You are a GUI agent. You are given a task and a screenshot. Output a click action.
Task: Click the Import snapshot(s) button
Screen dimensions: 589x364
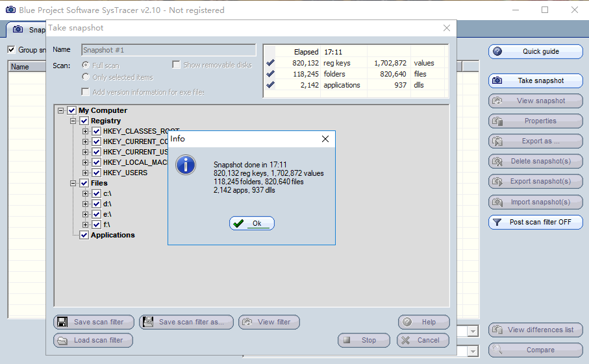[536, 202]
